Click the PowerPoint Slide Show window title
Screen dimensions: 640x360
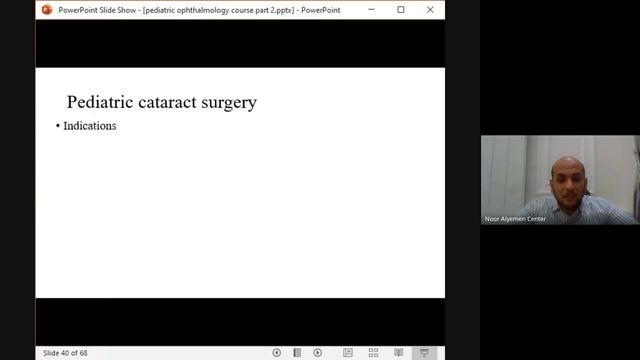[x=199, y=10]
